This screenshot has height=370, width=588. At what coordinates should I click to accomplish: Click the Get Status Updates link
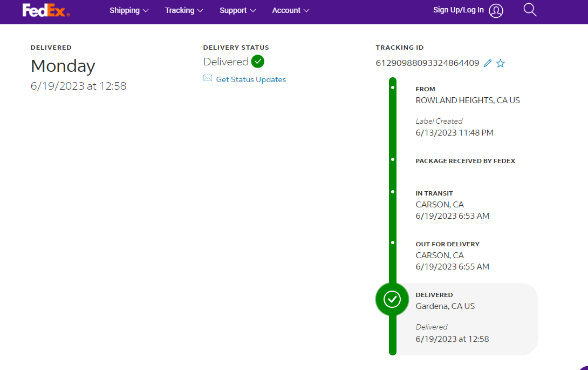[251, 79]
